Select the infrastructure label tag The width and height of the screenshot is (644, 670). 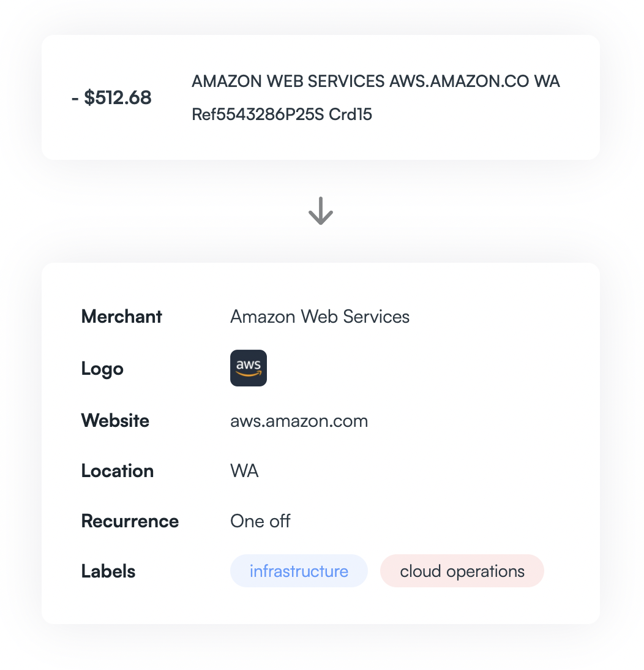click(x=299, y=571)
